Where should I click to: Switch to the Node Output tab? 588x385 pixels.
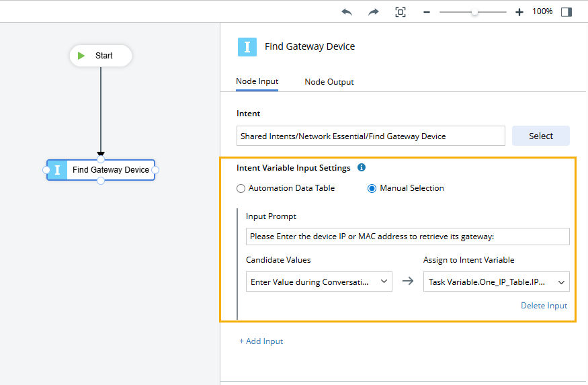click(x=329, y=82)
